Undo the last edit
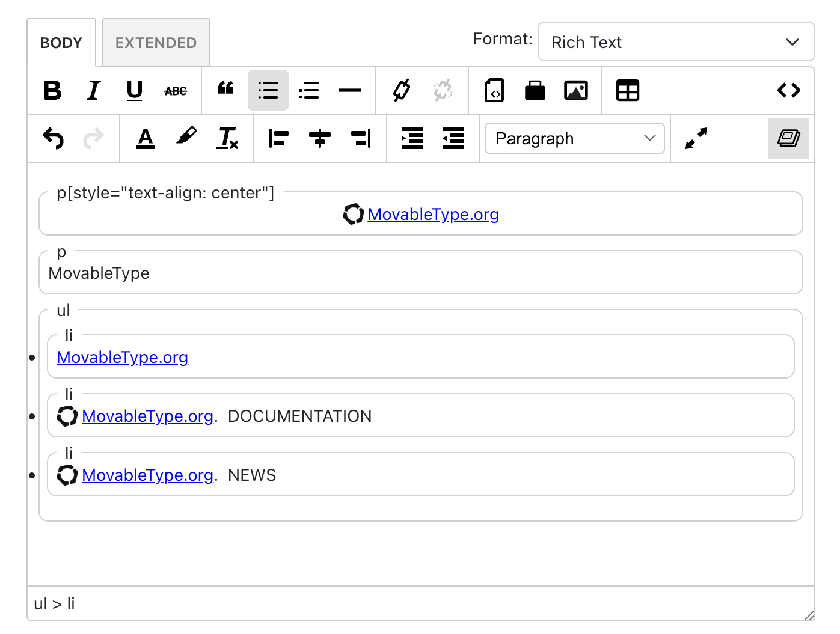The image size is (840, 634). coord(54,139)
